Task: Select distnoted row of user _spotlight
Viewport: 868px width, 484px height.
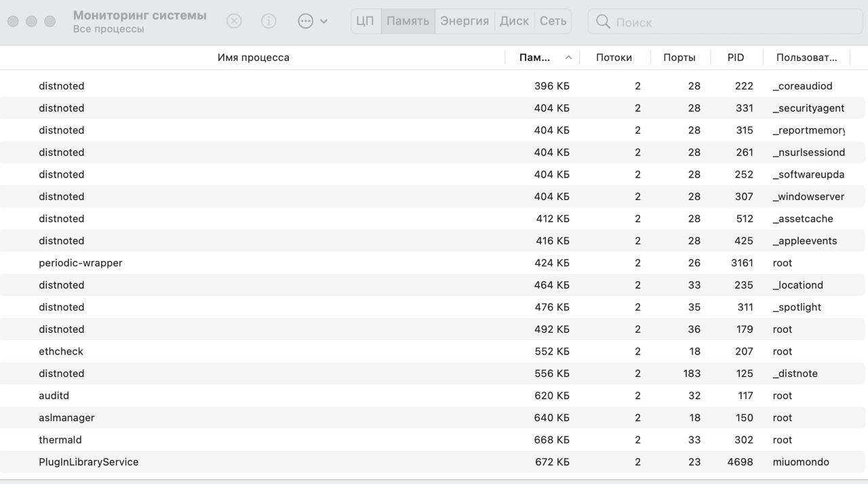Action: 433,307
